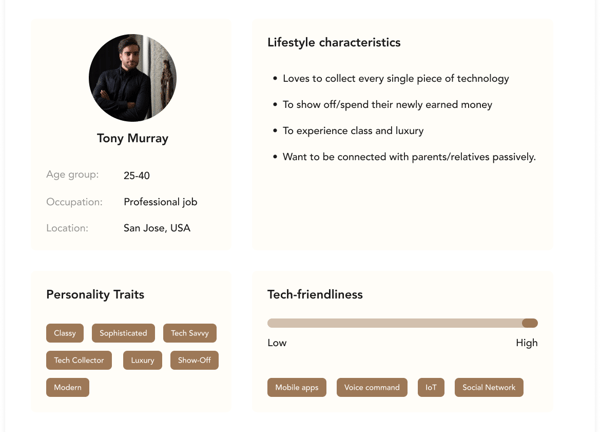
Task: Click the Lifestyle characteristics heading
Action: click(x=334, y=42)
